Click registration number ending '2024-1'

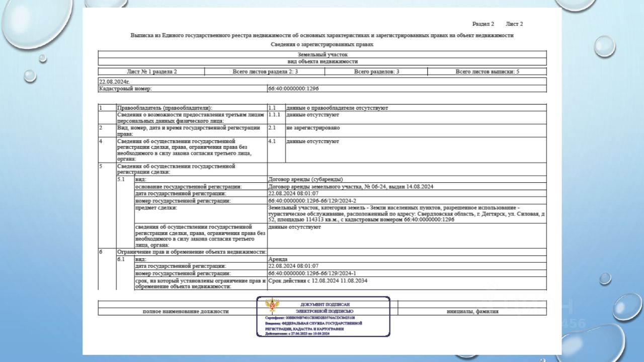312,273
